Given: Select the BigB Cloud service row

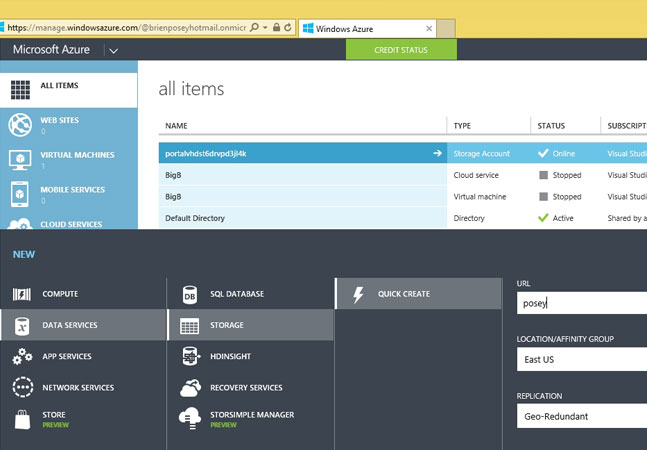Looking at the screenshot, I should (x=402, y=175).
